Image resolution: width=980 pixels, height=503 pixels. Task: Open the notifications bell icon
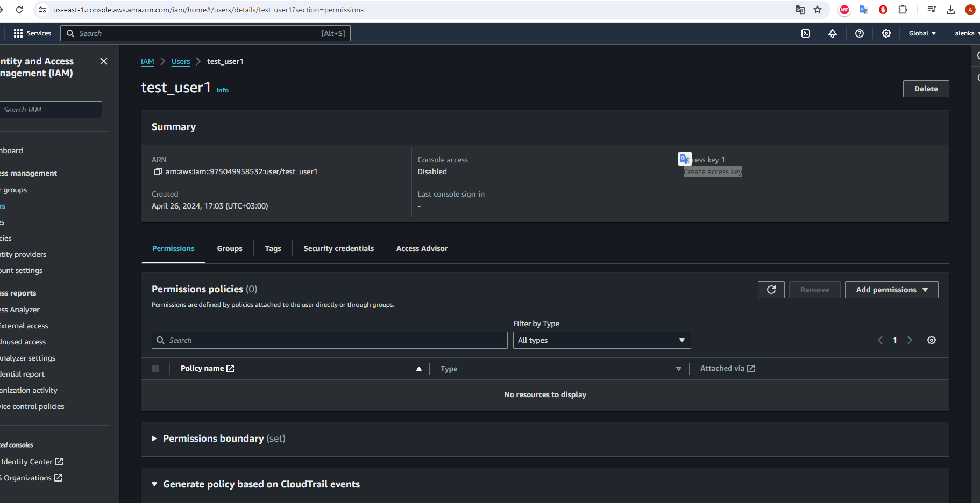(x=832, y=33)
